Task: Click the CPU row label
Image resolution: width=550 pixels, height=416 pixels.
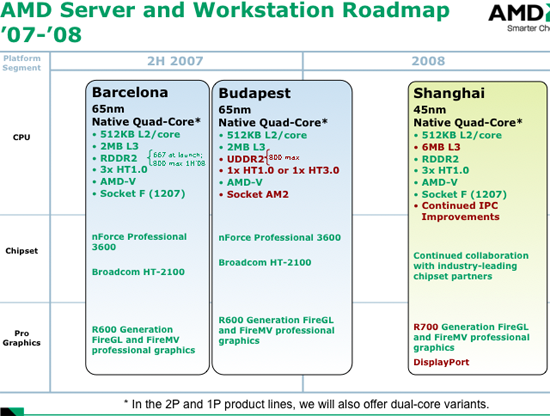Action: coord(22,137)
